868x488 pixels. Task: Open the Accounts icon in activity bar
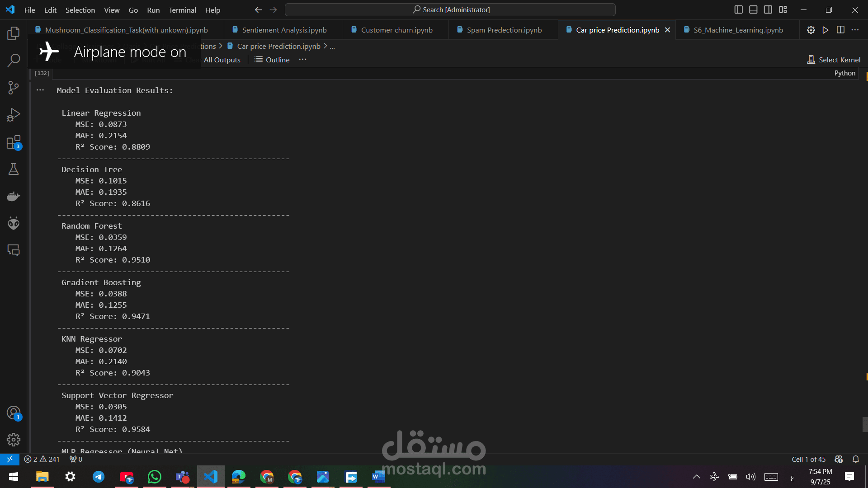coord(14,413)
